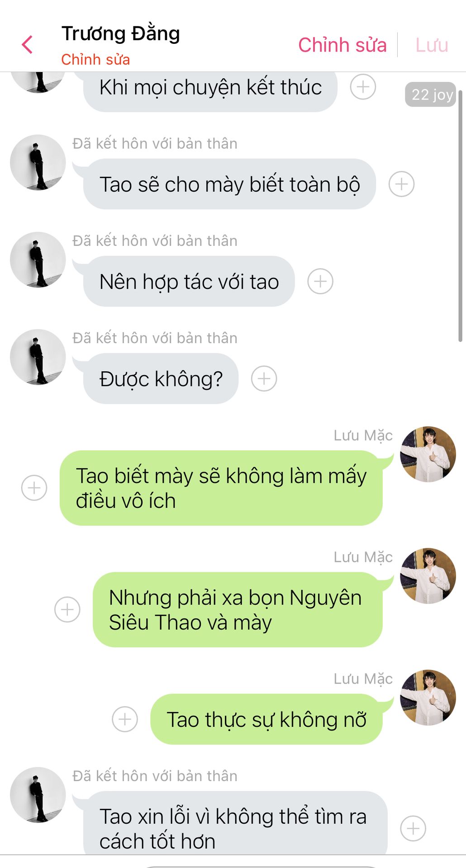Tap the "Trương Đằng" chat title
This screenshot has width=466, height=868.
click(121, 33)
